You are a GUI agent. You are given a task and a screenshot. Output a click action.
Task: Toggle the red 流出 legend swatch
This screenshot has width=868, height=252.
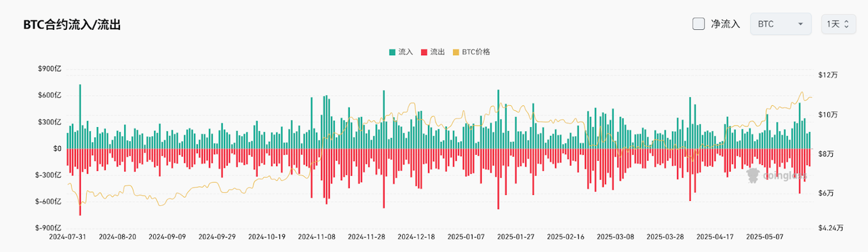(425, 52)
